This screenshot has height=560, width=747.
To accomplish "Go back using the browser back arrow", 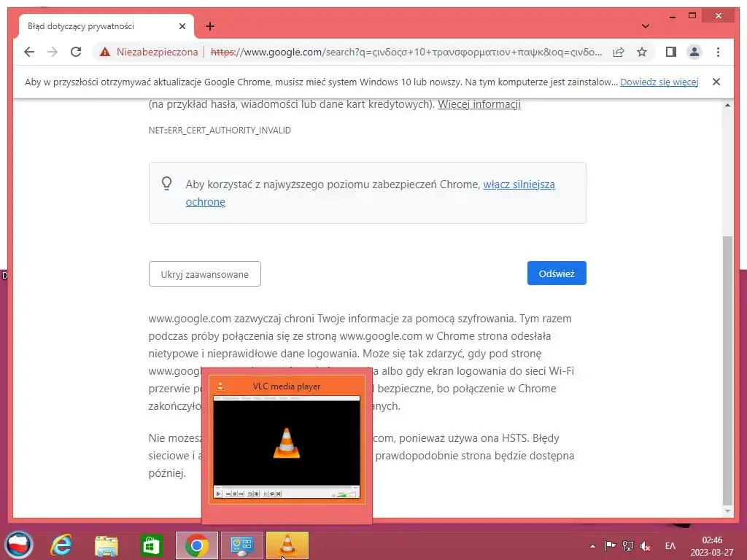I will (29, 52).
